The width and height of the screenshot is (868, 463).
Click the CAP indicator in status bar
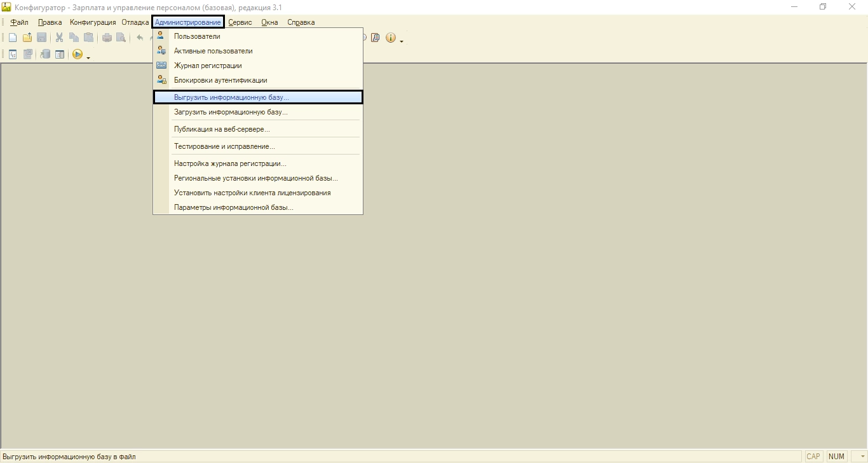pos(813,457)
